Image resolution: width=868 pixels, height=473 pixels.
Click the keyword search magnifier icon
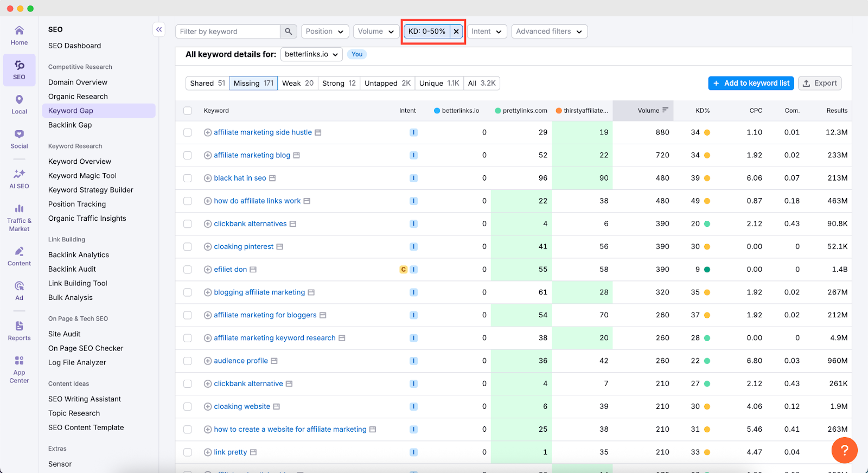tap(288, 31)
